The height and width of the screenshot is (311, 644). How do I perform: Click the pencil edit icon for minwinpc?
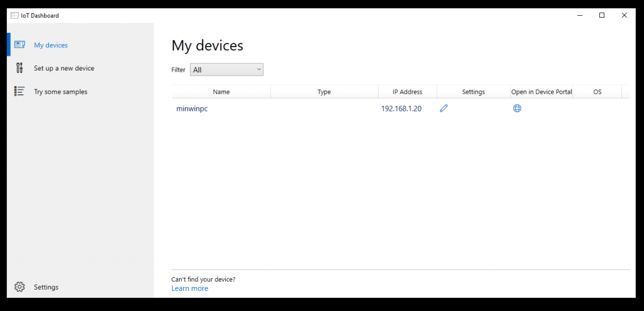click(443, 108)
